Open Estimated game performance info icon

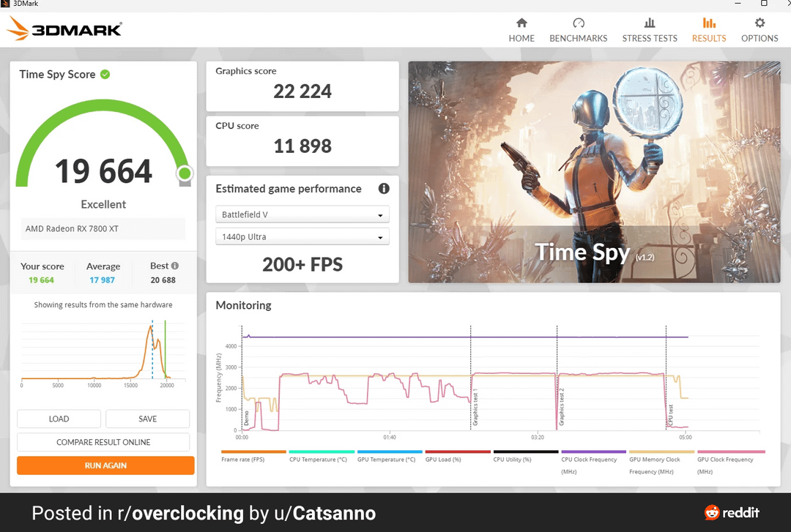(x=384, y=189)
